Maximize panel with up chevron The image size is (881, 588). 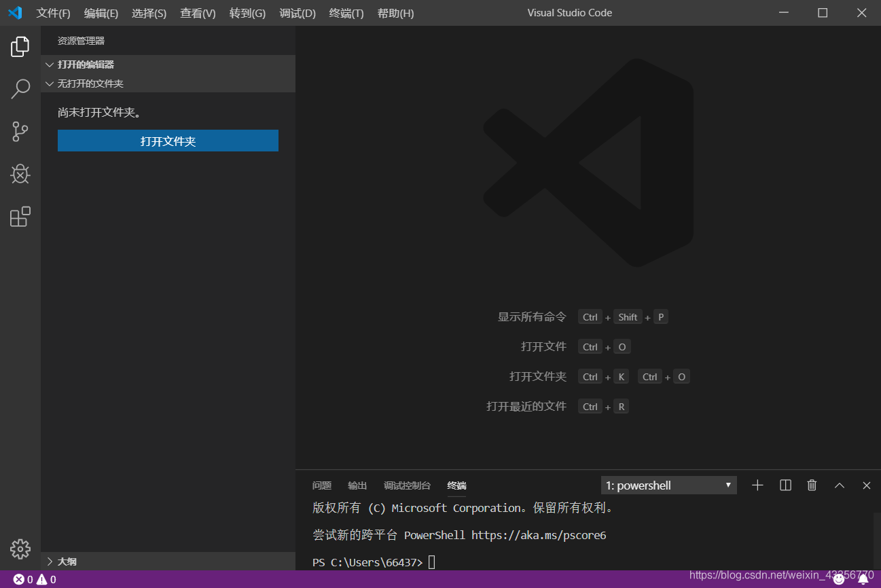click(x=840, y=485)
